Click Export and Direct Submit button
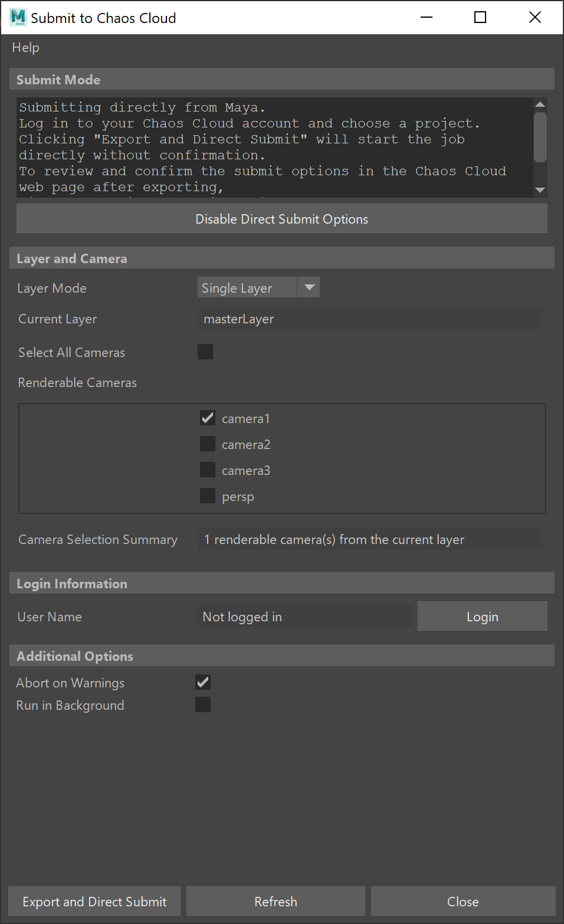 tap(94, 902)
